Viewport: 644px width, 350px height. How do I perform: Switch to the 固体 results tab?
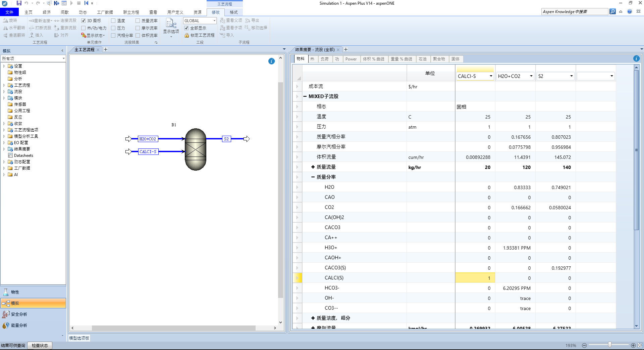(455, 59)
